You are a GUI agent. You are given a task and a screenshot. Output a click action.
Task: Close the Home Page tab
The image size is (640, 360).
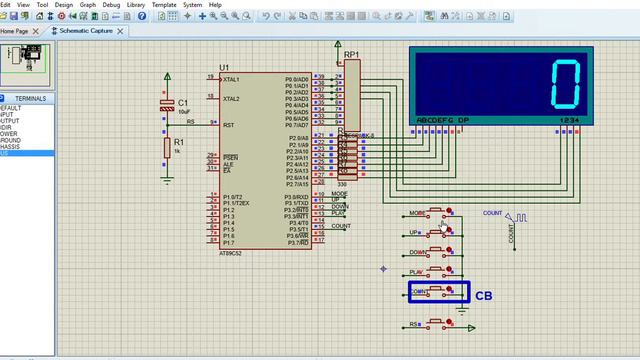pyautogui.click(x=36, y=31)
